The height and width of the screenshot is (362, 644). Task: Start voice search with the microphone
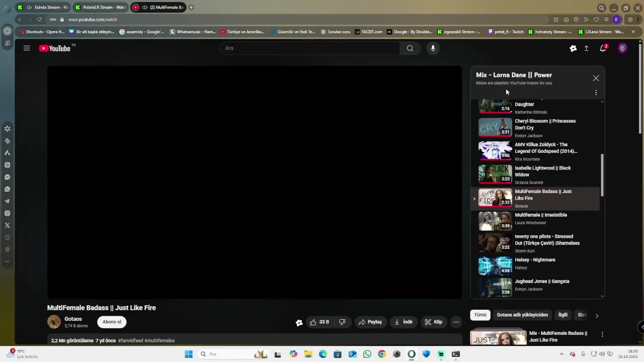[433, 48]
